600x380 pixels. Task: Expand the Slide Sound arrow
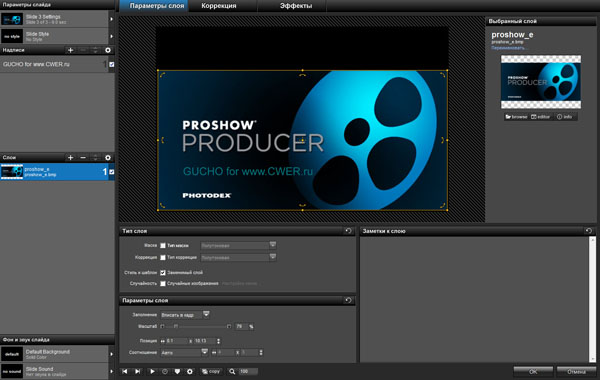point(111,371)
